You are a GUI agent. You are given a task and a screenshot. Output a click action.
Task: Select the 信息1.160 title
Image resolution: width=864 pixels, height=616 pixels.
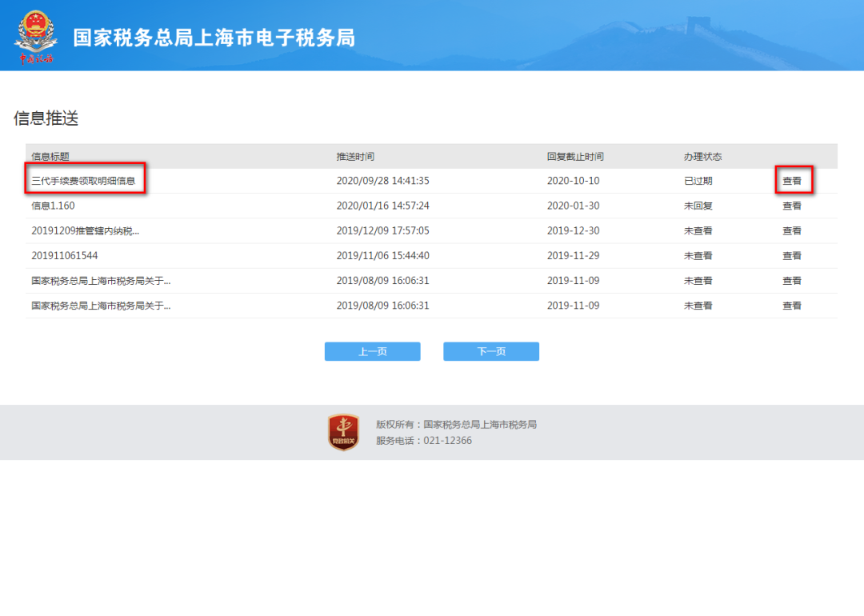click(53, 206)
